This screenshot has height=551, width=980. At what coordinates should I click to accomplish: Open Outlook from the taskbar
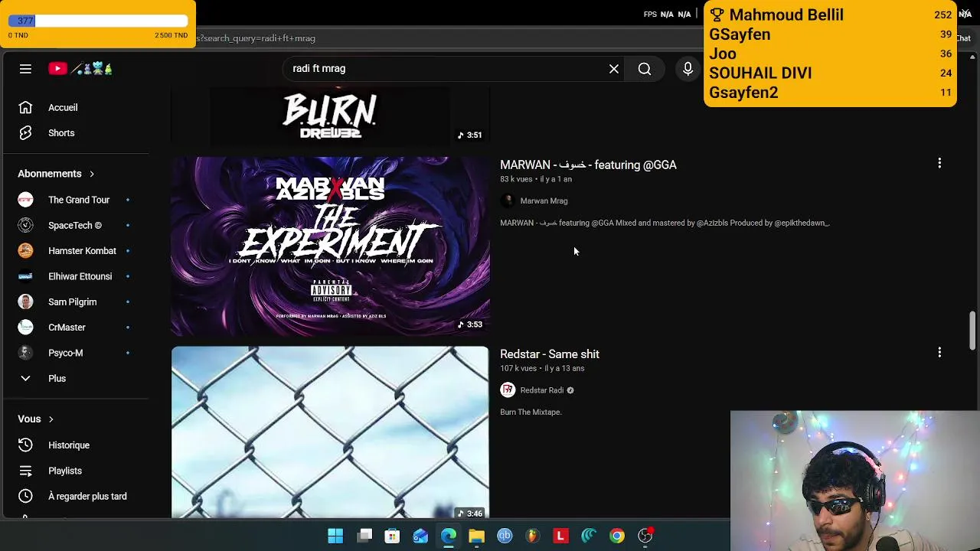tap(420, 536)
